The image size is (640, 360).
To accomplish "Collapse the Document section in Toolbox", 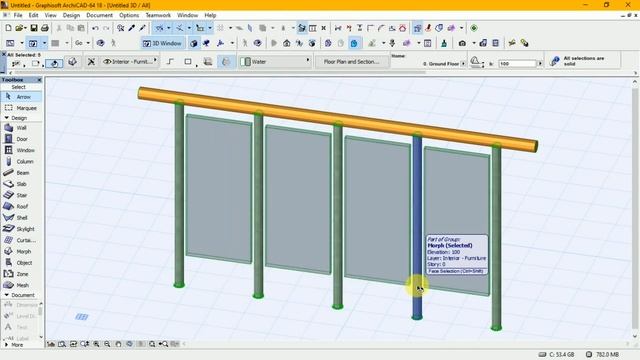I will [7, 295].
